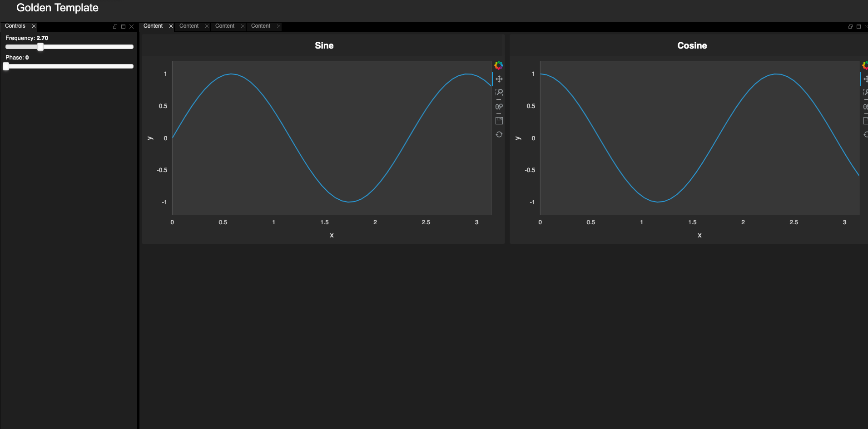Screen dimensions: 868x429
Task: Undock the Content tab group
Action: click(x=850, y=26)
